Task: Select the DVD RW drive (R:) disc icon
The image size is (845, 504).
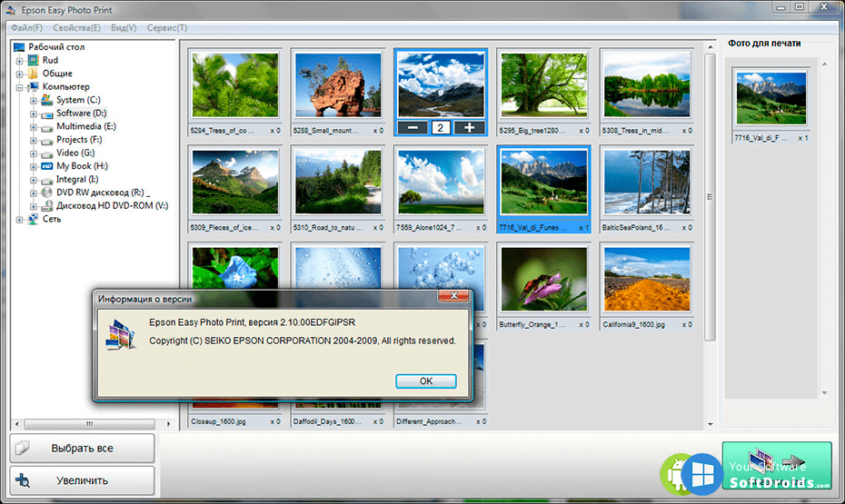Action: (x=46, y=193)
